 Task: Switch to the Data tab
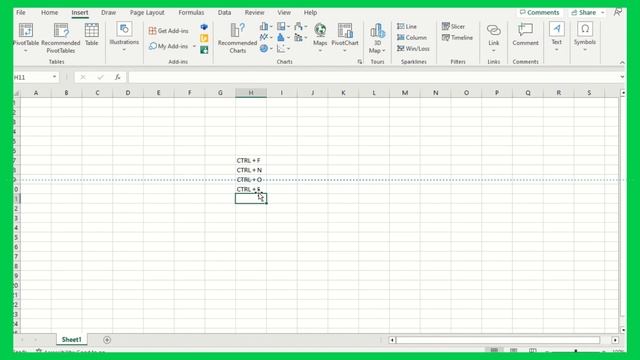[224, 13]
